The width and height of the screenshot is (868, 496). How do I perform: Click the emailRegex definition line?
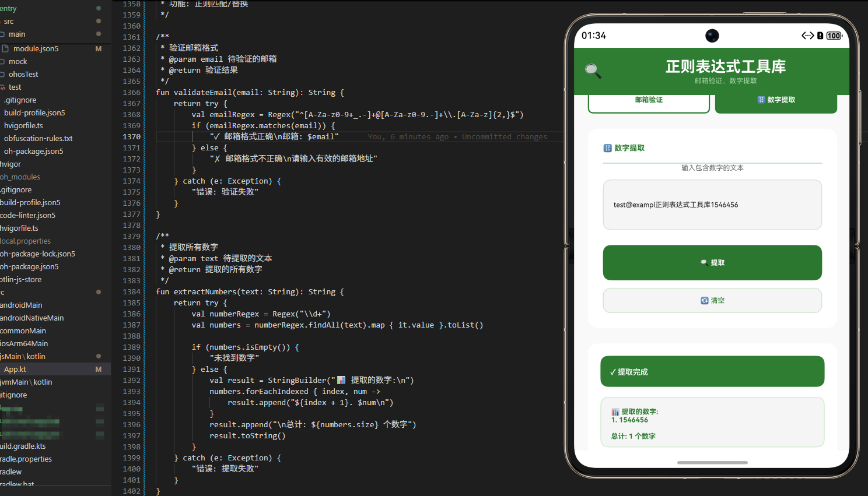[357, 114]
